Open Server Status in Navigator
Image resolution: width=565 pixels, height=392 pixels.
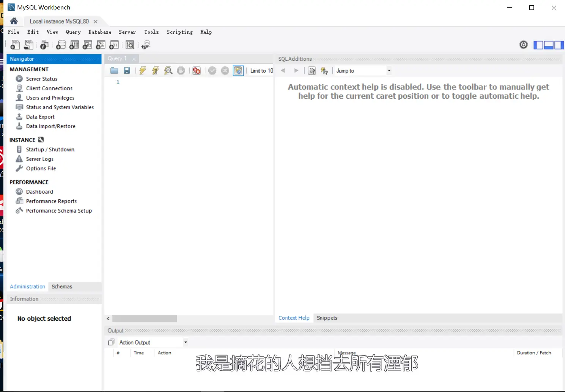click(42, 79)
